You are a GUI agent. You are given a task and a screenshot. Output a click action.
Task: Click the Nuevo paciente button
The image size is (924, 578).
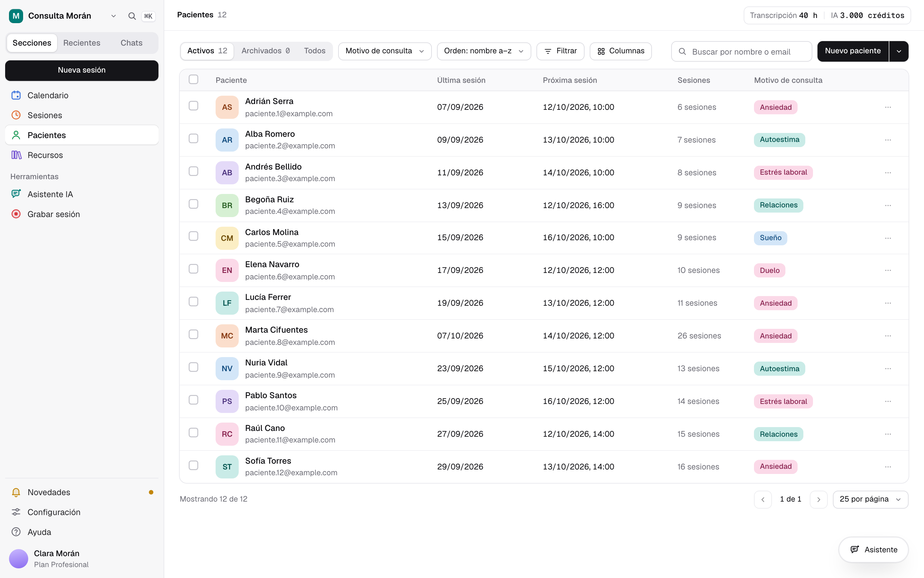tap(852, 51)
